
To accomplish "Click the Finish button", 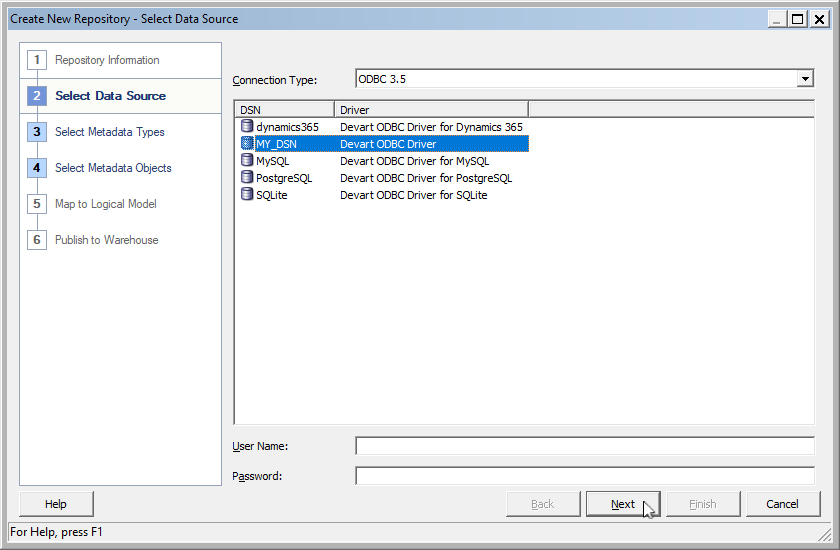I will [703, 504].
